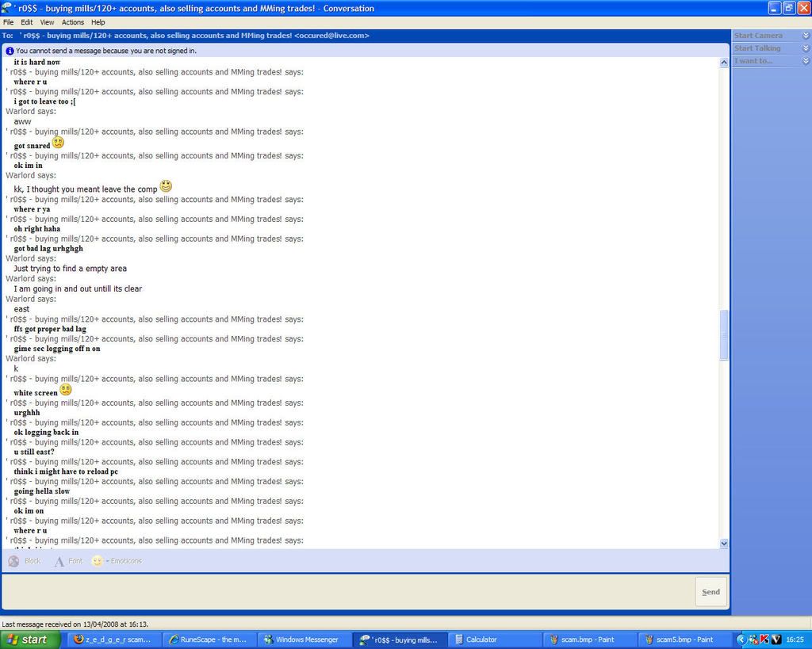Click the info icon in notification bar
Screen dimensions: 812x649
point(10,51)
